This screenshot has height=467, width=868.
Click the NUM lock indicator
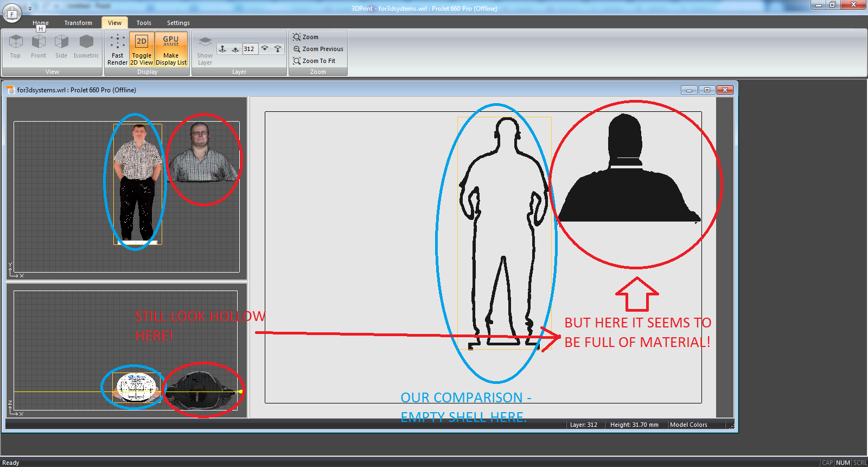click(x=843, y=463)
